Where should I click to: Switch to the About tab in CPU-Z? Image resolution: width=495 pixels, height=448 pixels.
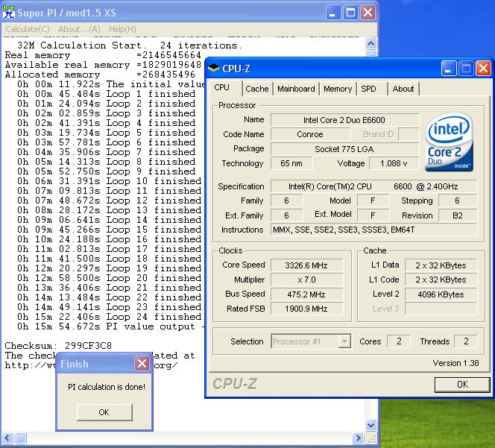(x=403, y=89)
